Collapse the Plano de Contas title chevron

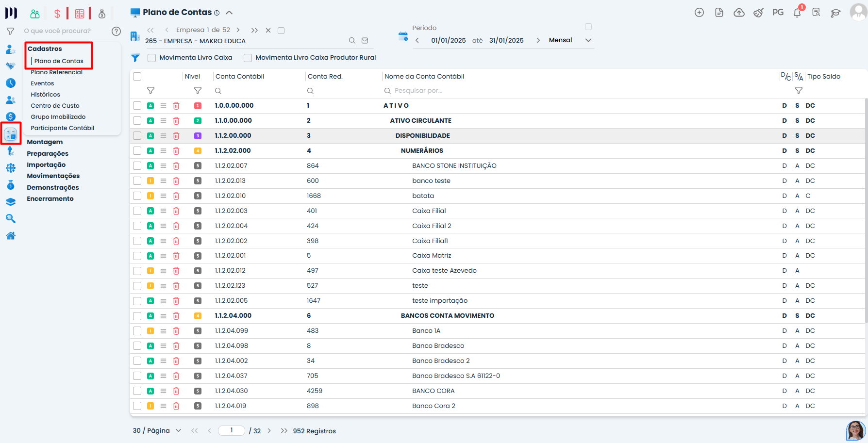(229, 13)
